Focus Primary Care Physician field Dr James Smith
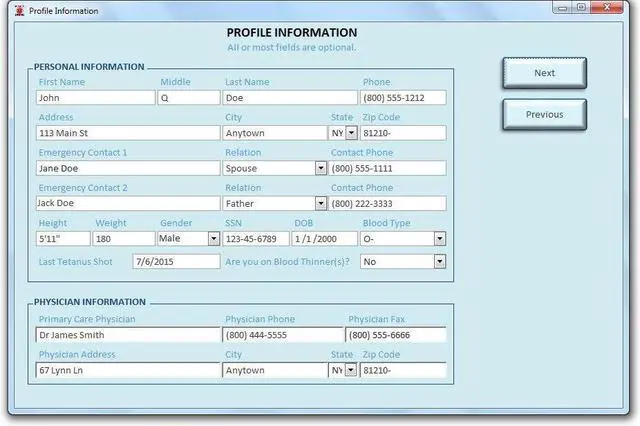Viewport: 640px width, 426px height. (128, 335)
